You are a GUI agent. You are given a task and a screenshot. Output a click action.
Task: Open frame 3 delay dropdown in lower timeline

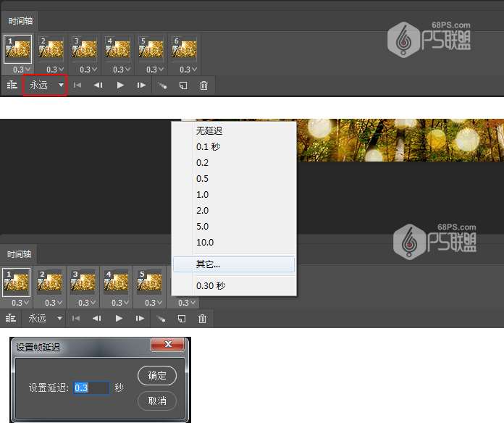pos(87,303)
